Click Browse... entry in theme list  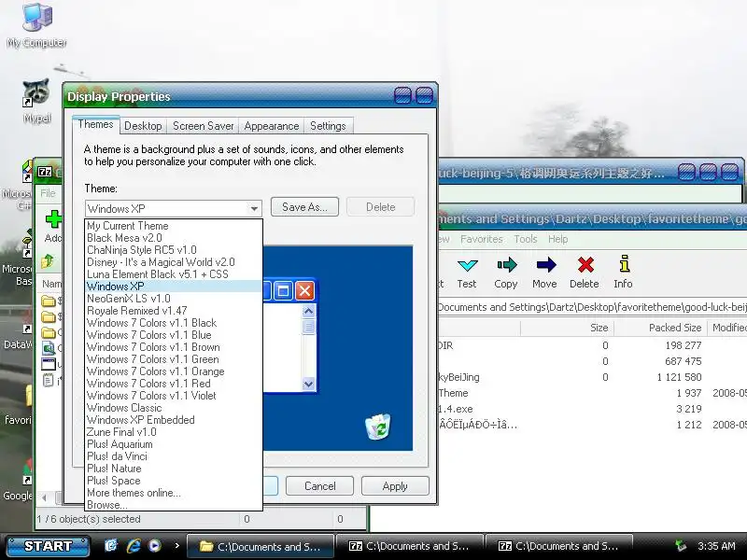(x=174, y=505)
